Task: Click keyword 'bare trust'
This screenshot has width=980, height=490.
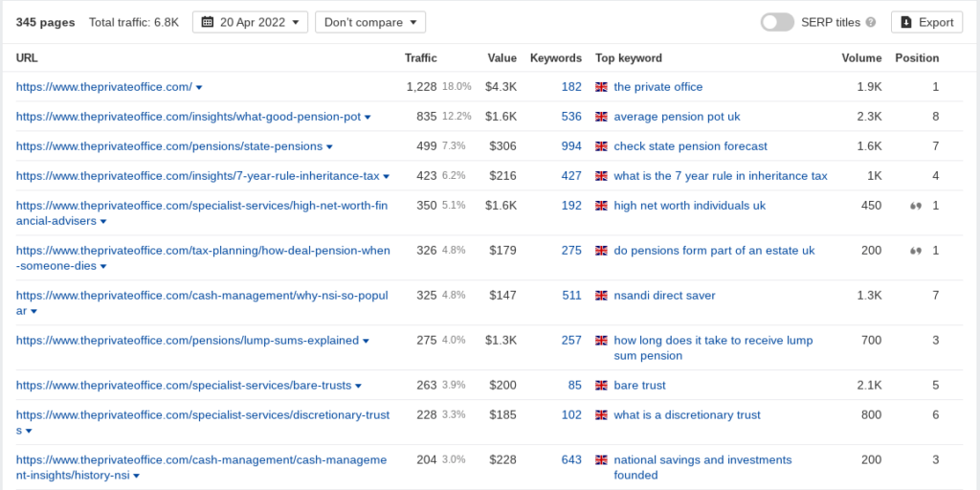Action: [x=639, y=386]
